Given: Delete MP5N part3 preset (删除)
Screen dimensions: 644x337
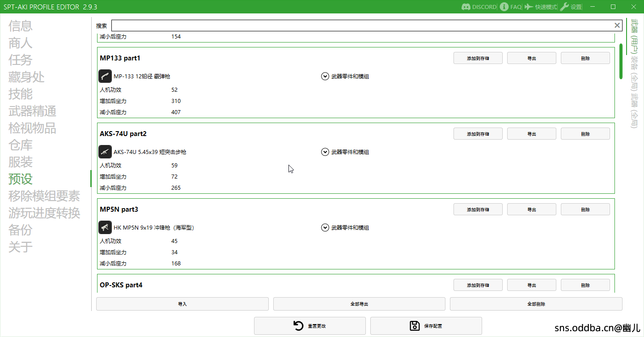Looking at the screenshot, I should 585,209.
